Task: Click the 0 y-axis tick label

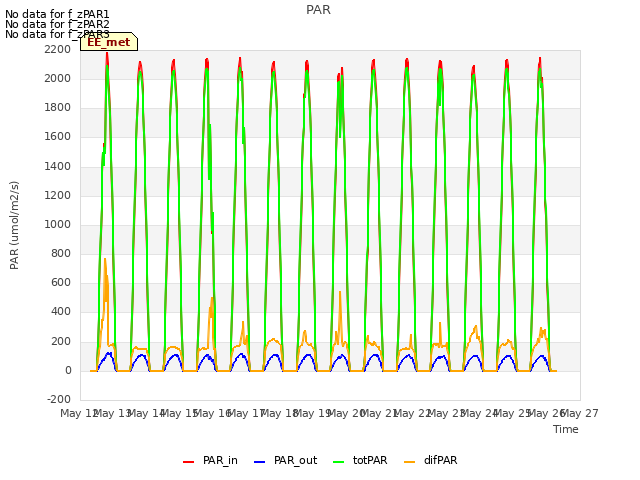Action: click(68, 371)
